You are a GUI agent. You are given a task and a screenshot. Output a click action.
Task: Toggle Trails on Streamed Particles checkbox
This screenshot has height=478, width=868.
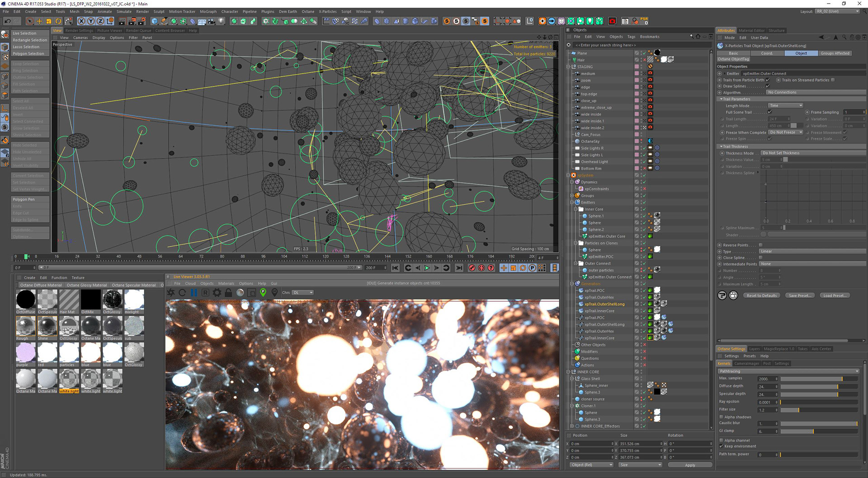click(833, 80)
